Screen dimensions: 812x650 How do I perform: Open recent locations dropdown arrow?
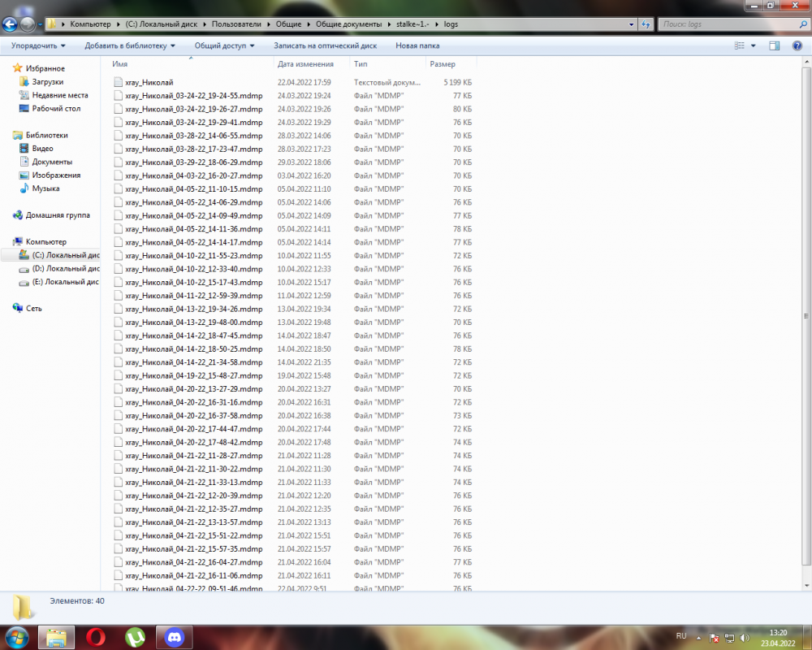(40, 24)
